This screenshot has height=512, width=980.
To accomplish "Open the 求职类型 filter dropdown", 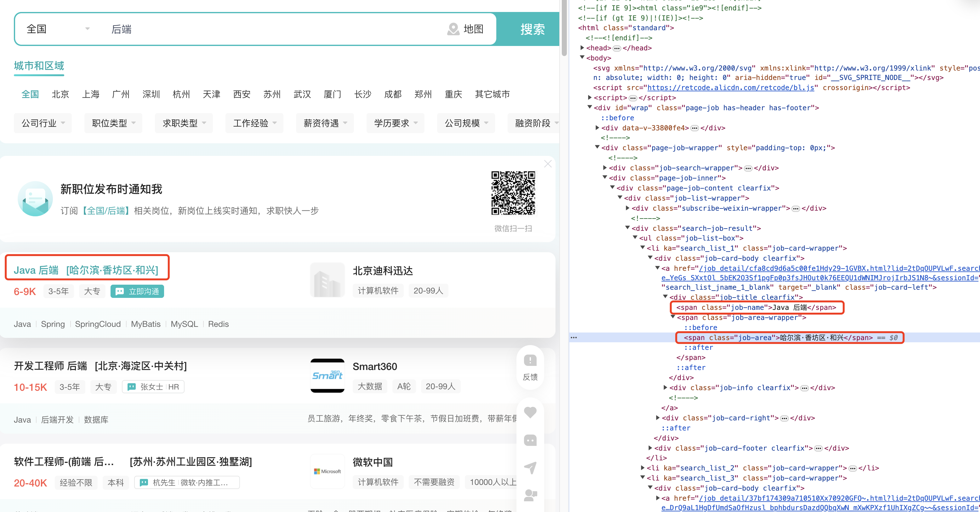I will (x=184, y=123).
